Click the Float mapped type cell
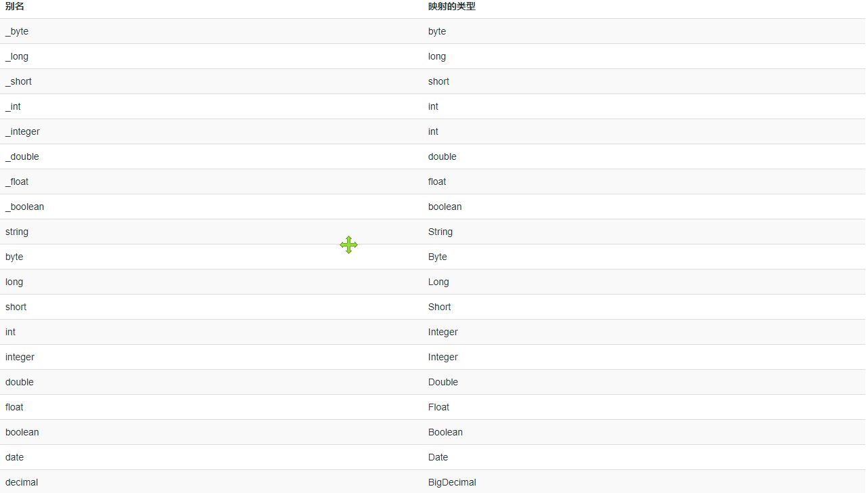The width and height of the screenshot is (868, 493). click(x=439, y=407)
